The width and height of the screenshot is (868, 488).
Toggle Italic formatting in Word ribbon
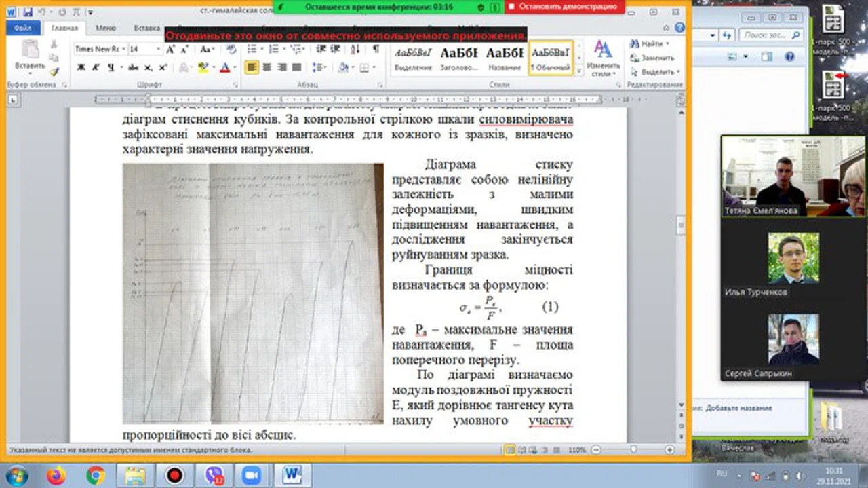click(x=96, y=67)
